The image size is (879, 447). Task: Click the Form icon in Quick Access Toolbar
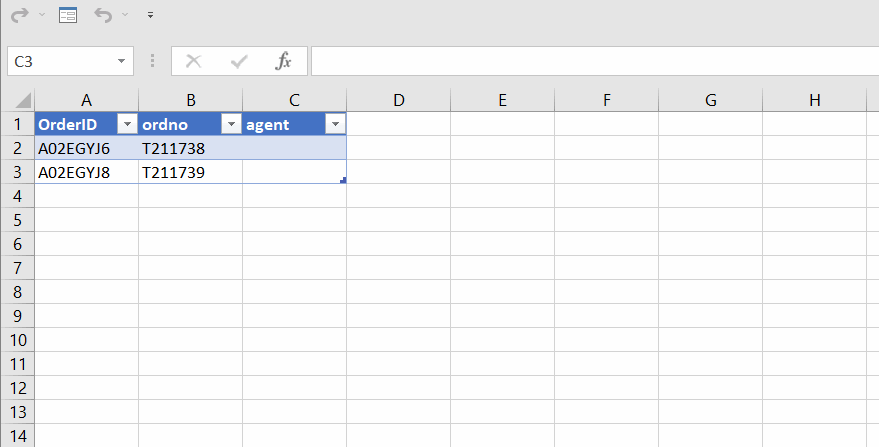tap(67, 15)
